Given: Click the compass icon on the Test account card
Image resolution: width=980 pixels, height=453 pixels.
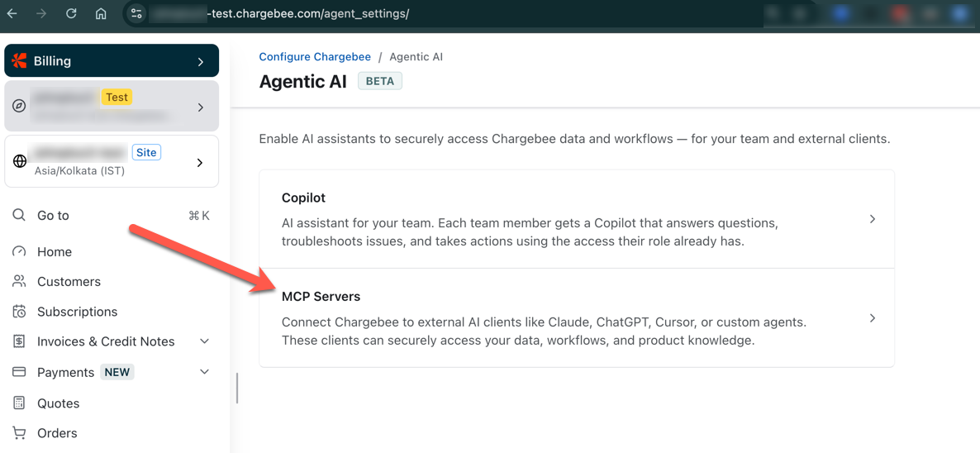Looking at the screenshot, I should pos(19,106).
